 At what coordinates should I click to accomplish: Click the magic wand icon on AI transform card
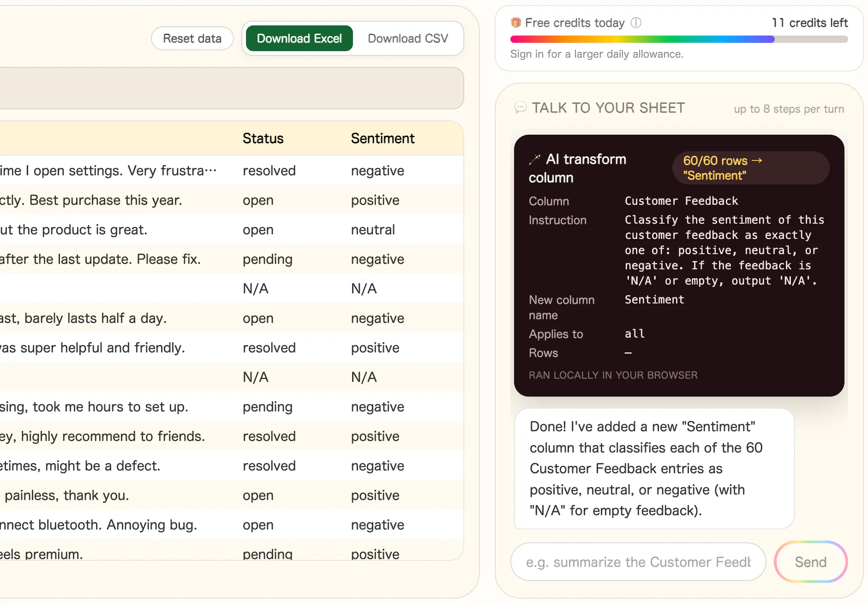(x=535, y=160)
